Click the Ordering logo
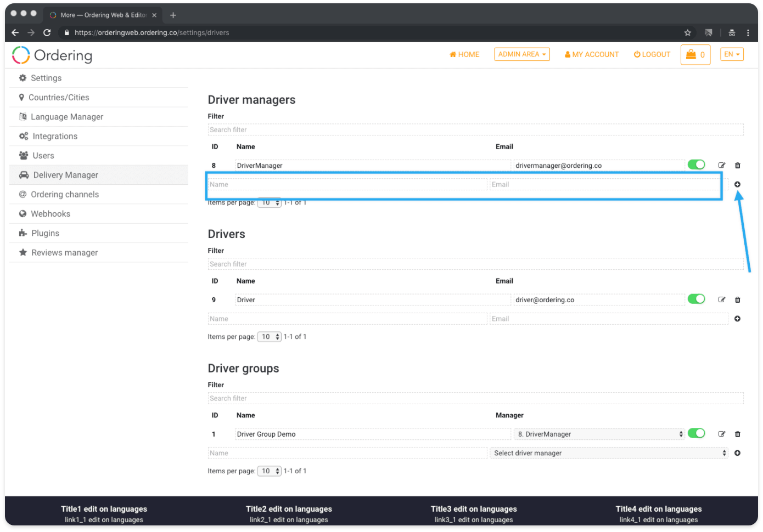 (x=52, y=55)
